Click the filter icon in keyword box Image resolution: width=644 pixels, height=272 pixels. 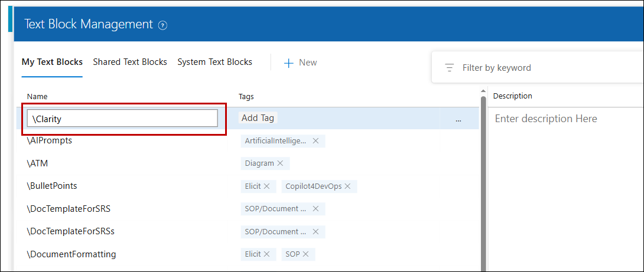(450, 68)
